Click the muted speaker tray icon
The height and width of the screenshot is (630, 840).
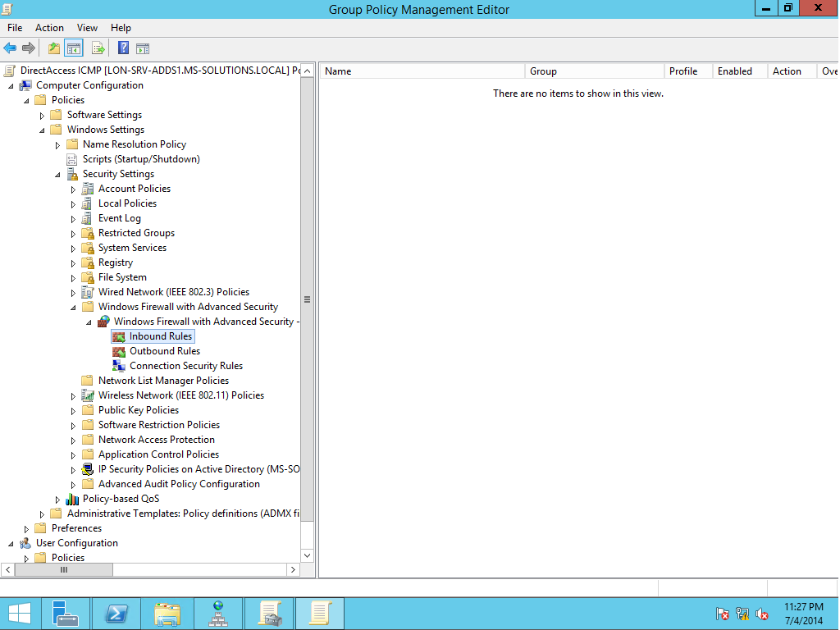(762, 614)
